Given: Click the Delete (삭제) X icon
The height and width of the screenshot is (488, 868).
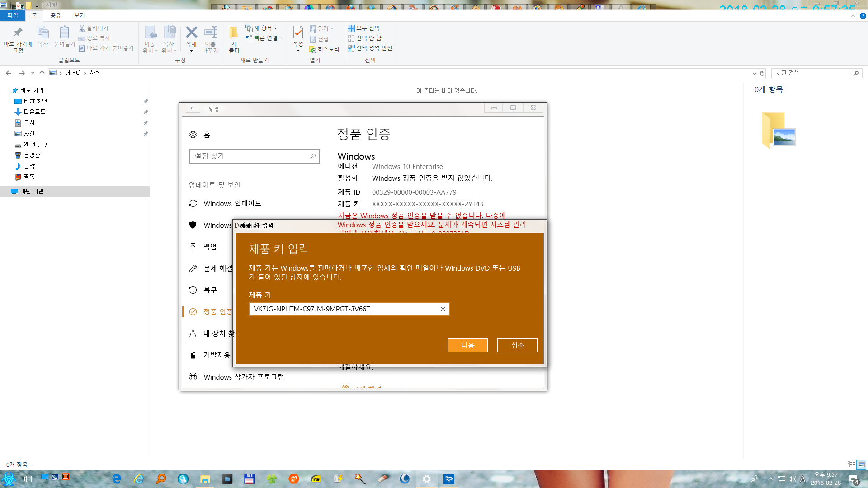Looking at the screenshot, I should click(191, 33).
